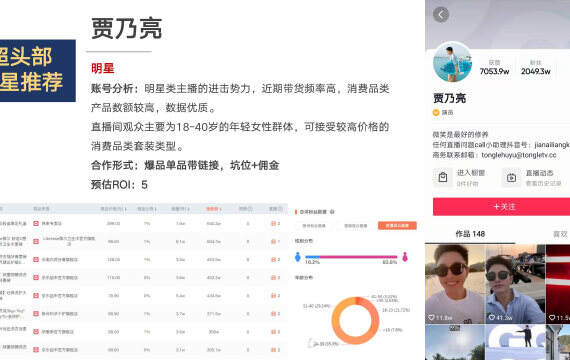
Task: Select the middle audience data tab in chart panel
Action: point(356,226)
